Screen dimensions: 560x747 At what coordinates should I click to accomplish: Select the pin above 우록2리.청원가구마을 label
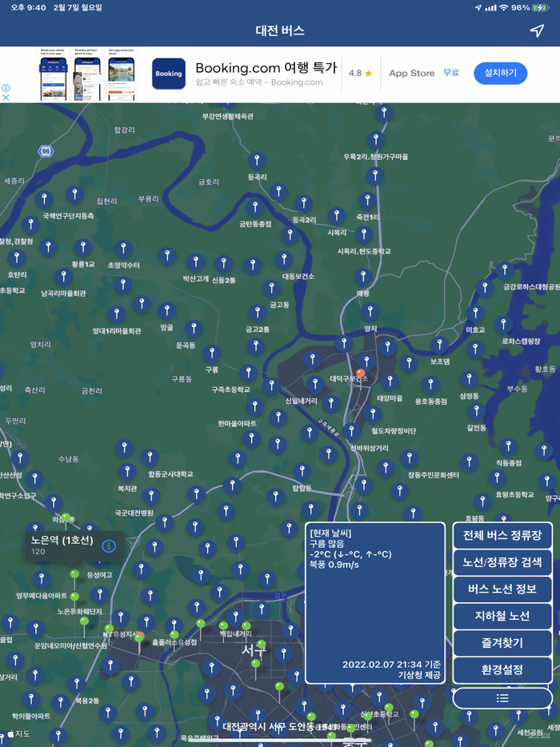(x=376, y=141)
